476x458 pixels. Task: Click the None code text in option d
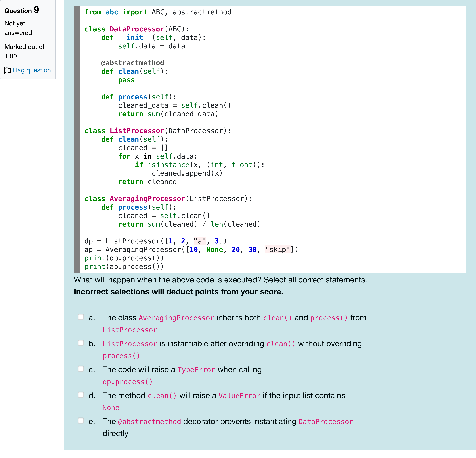tap(111, 408)
